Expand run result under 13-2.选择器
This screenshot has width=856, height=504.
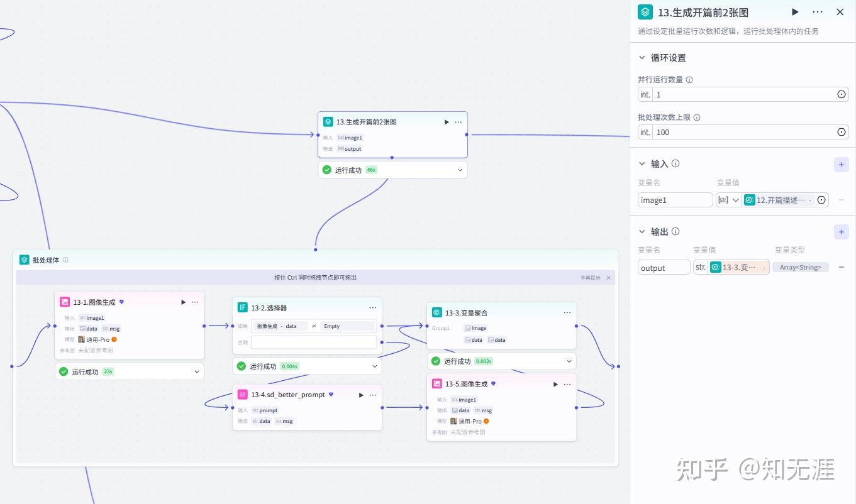(374, 366)
